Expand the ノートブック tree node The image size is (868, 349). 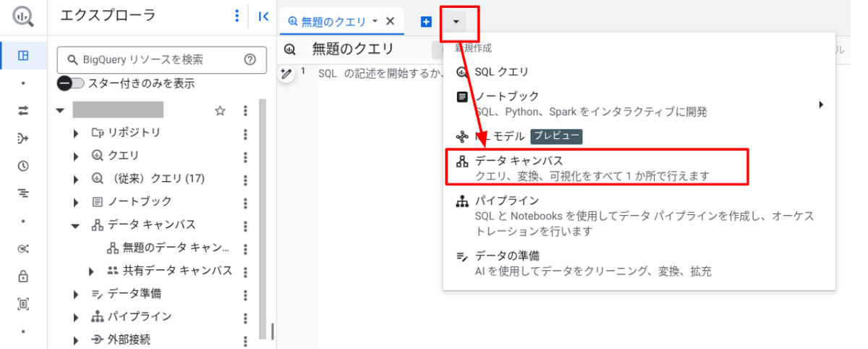coord(77,202)
